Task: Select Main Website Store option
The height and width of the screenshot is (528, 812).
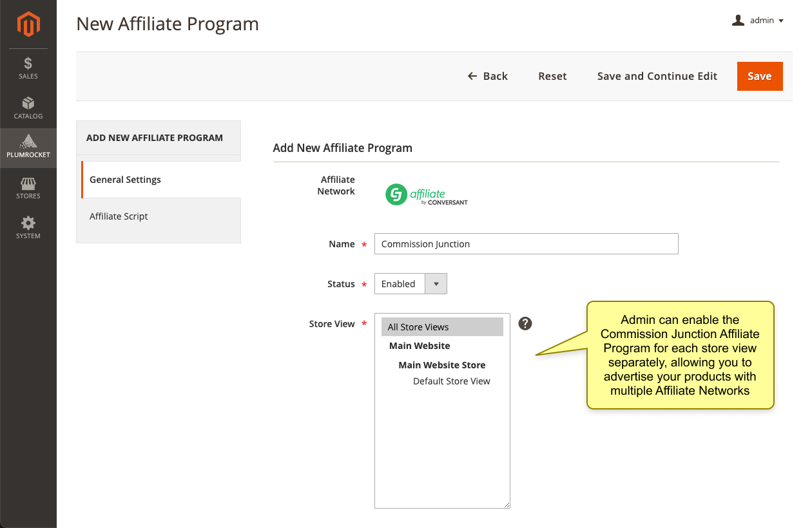Action: (442, 364)
